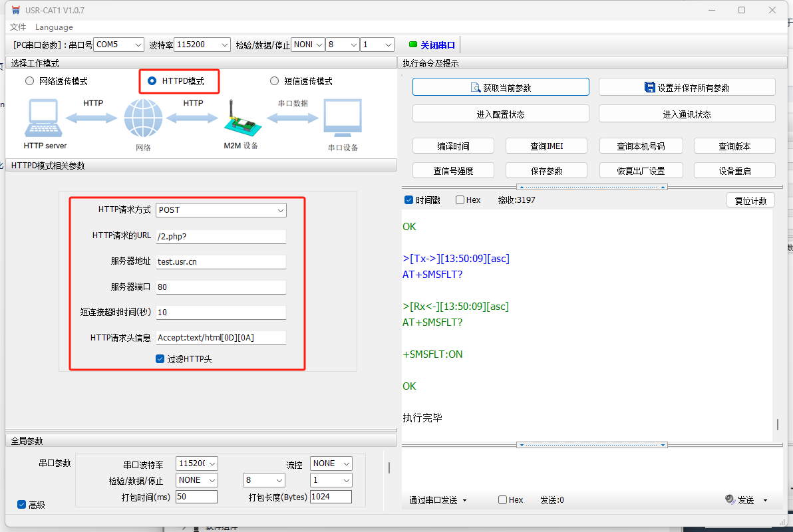
Task: Enable Hex display for received data
Action: (x=460, y=200)
